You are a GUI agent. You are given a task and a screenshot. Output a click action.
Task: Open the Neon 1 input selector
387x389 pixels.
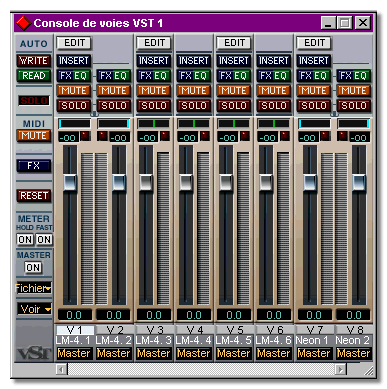[313, 340]
